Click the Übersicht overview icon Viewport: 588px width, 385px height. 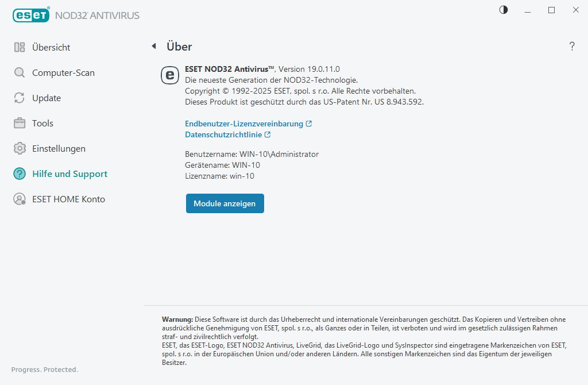20,47
